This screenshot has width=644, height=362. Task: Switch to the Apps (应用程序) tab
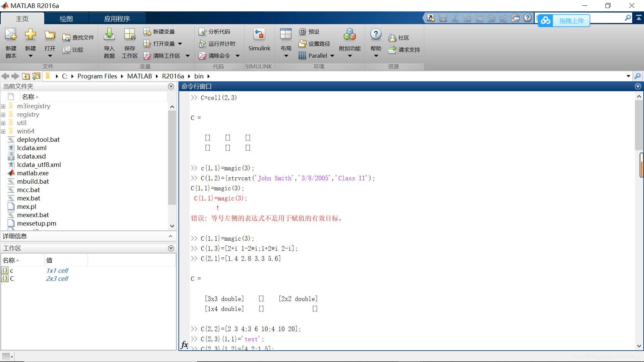point(117,19)
